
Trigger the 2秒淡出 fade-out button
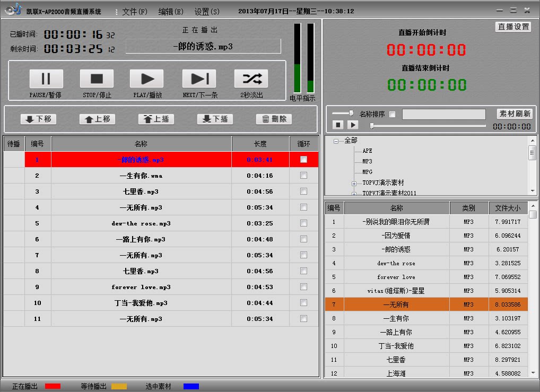coord(251,79)
